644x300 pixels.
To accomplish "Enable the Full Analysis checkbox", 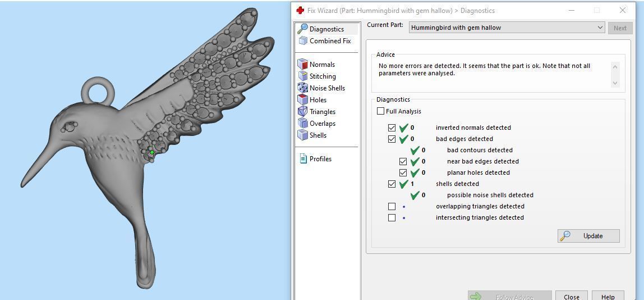I will tap(380, 111).
